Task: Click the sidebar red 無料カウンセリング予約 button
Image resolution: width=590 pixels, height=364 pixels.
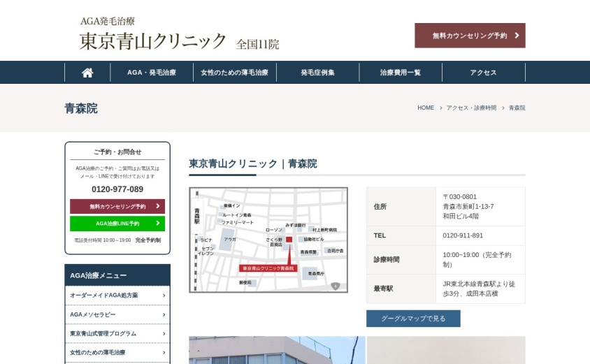Action: (117, 206)
